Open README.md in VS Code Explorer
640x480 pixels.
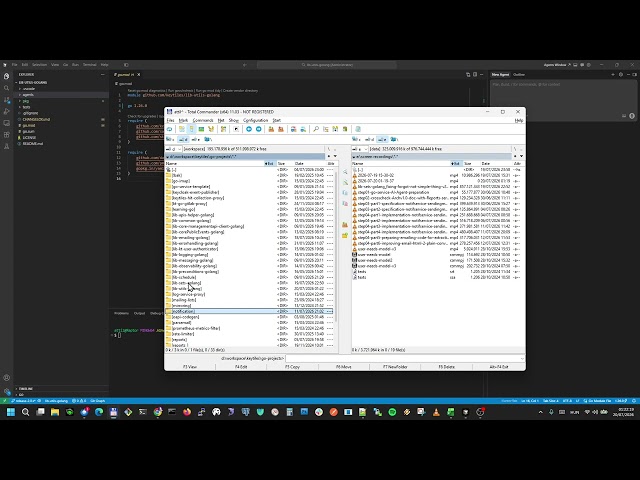pyautogui.click(x=61, y=144)
